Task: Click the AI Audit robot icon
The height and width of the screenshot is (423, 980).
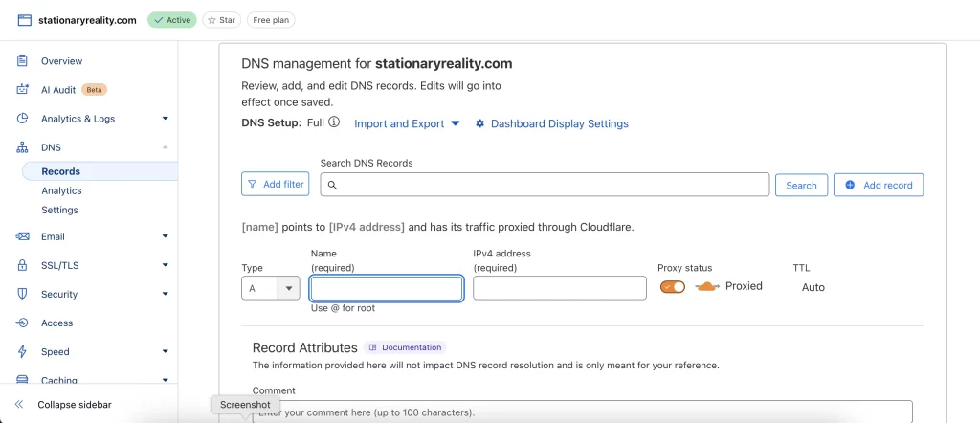Action: point(23,89)
